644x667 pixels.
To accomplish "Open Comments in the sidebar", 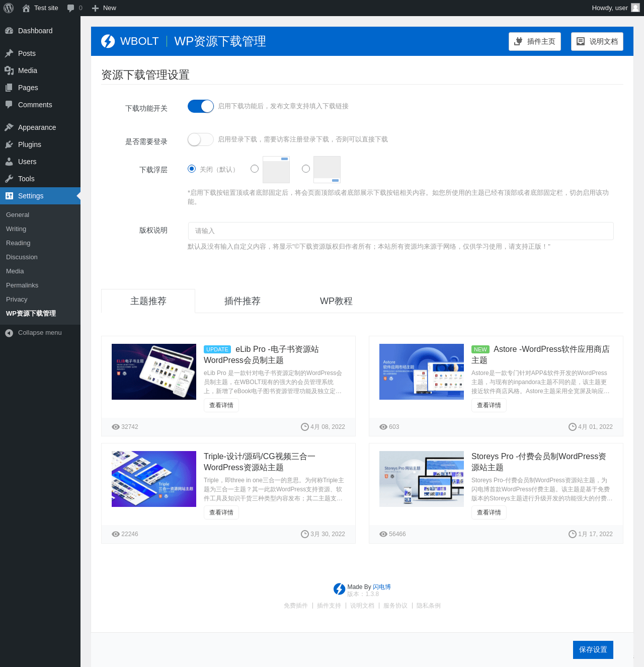I will pyautogui.click(x=40, y=105).
